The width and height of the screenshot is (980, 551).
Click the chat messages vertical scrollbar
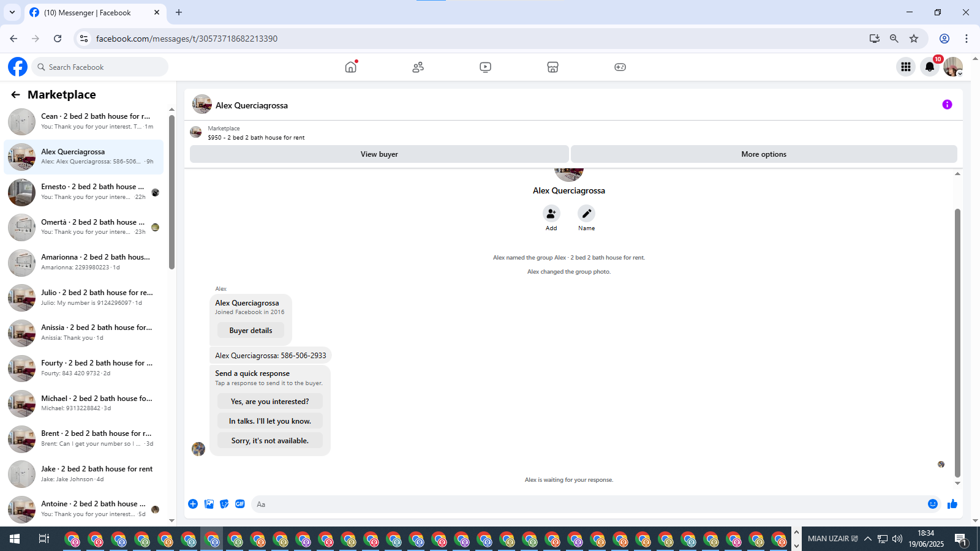click(957, 343)
